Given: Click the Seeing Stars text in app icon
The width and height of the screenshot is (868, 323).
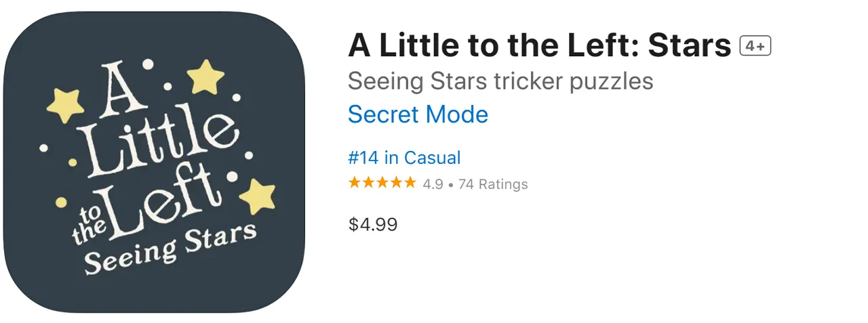Looking at the screenshot, I should pyautogui.click(x=170, y=248).
